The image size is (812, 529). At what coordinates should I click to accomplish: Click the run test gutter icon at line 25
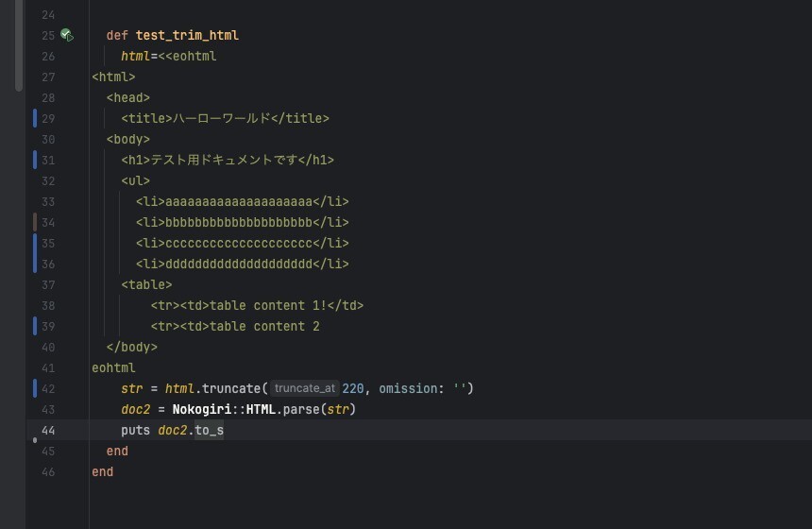pyautogui.click(x=67, y=35)
